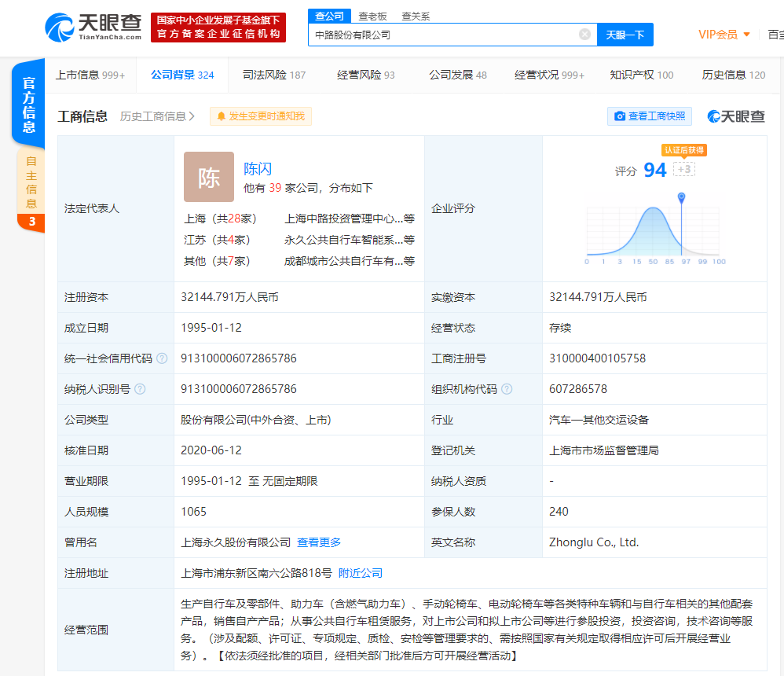This screenshot has height=676, width=784.
Task: Click the insured count value 240
Action: [559, 512]
